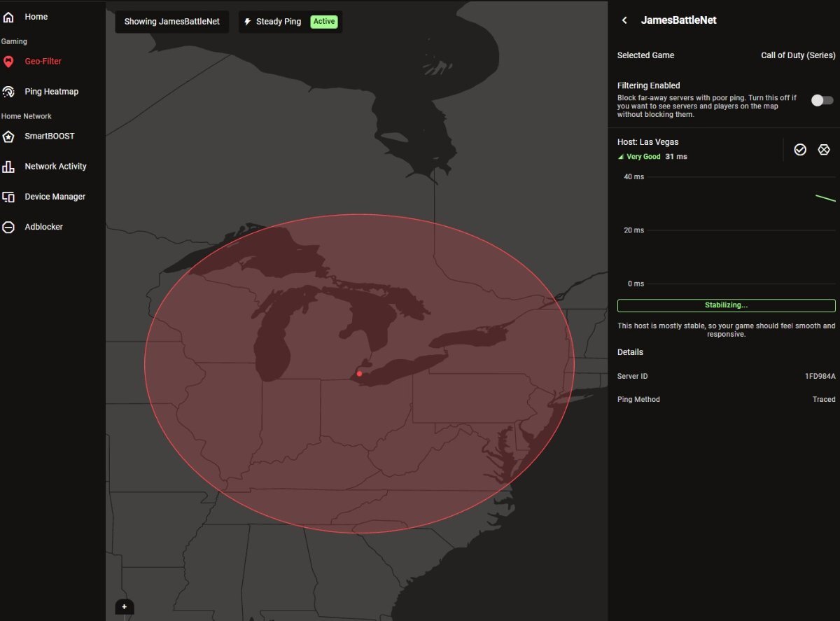Viewport: 840px width, 621px height.
Task: Select the SmartBOOST pentagon icon
Action: pyautogui.click(x=8, y=137)
